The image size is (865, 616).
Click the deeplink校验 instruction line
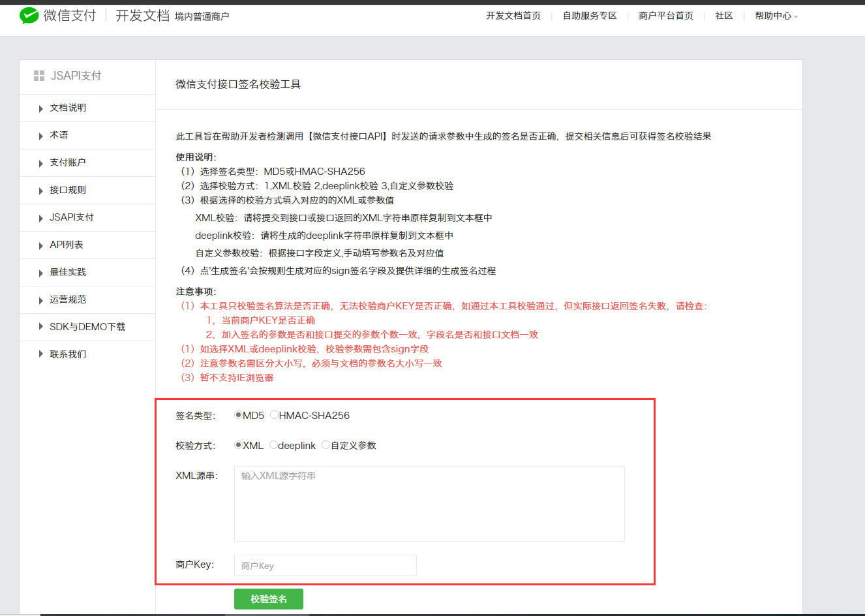pyautogui.click(x=324, y=236)
